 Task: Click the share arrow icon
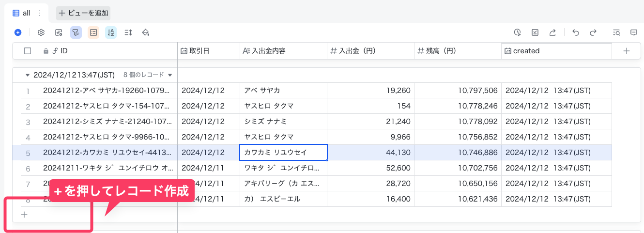[x=552, y=32]
